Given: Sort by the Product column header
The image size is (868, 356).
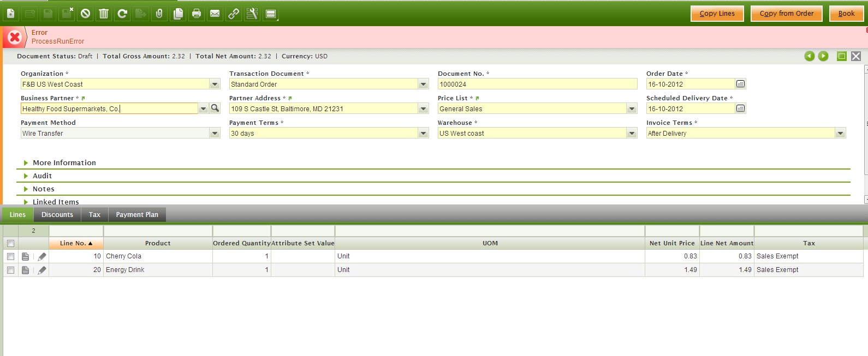Looking at the screenshot, I should [158, 243].
